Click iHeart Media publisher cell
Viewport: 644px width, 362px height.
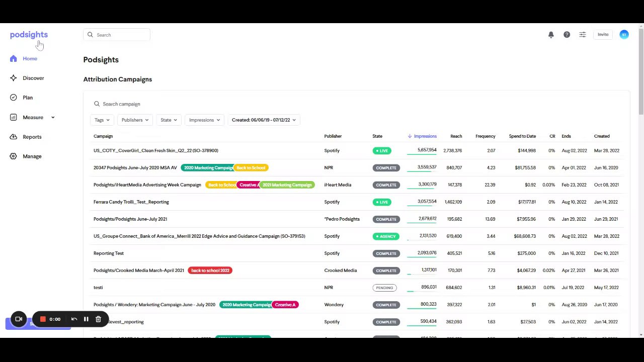(x=338, y=185)
